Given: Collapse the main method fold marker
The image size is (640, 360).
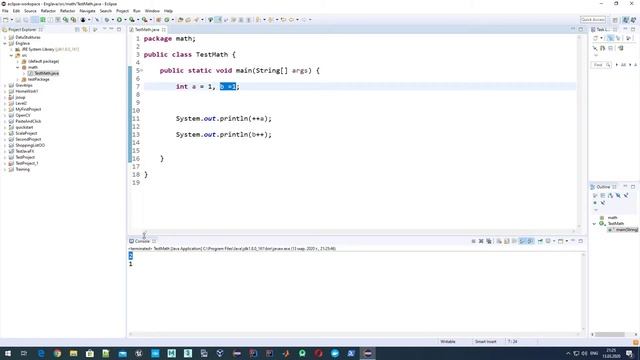Looking at the screenshot, I should pos(141,71).
